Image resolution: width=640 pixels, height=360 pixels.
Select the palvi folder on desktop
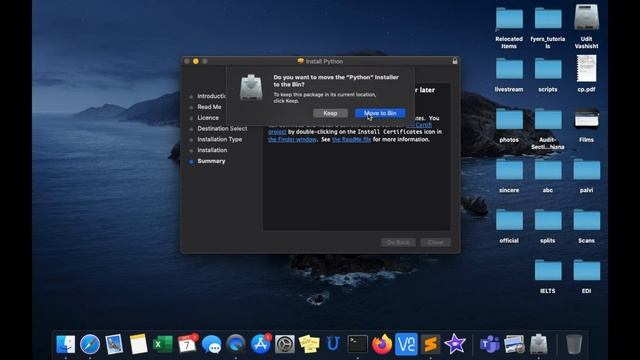[x=587, y=170]
